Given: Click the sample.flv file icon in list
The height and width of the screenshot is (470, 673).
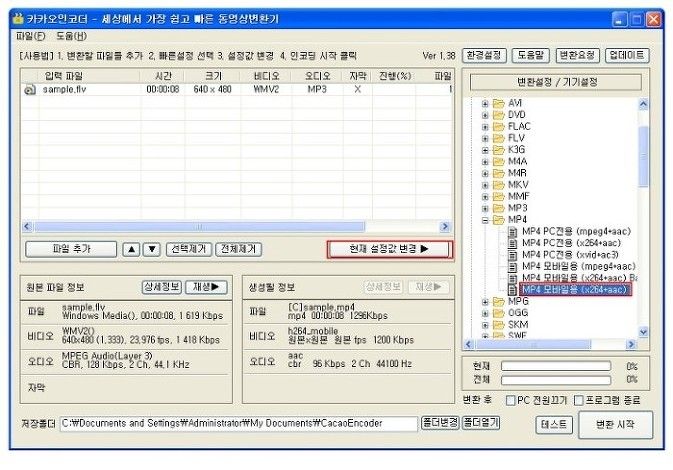Looking at the screenshot, I should tap(30, 90).
